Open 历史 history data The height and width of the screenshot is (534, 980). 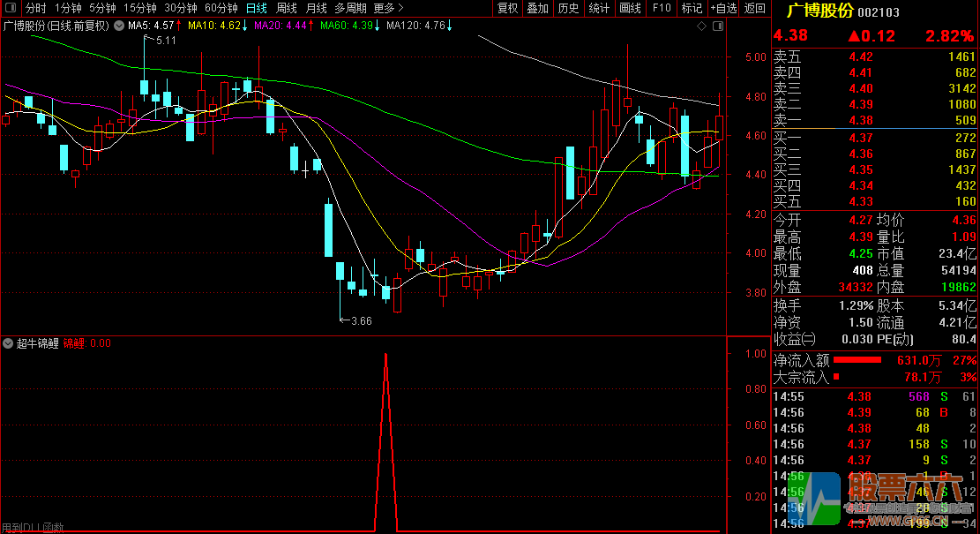coord(568,8)
